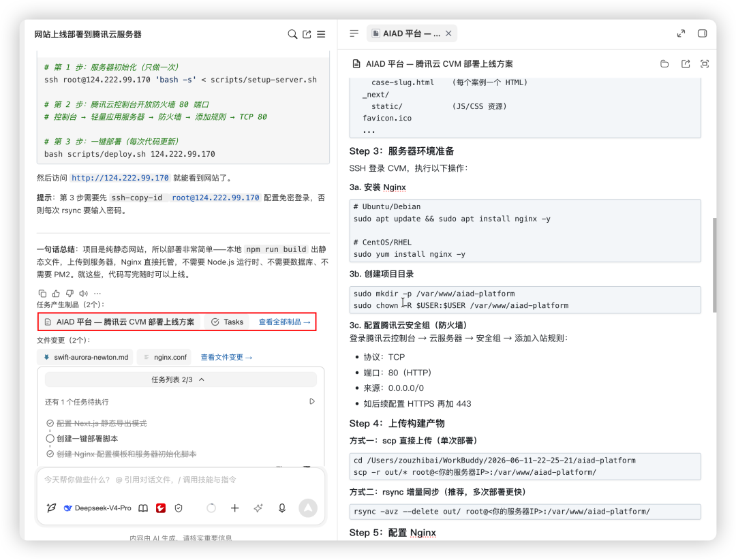Screen dimensions: 736x560
Task: Click the circular progress indicator in input toolbar
Action: [x=211, y=508]
